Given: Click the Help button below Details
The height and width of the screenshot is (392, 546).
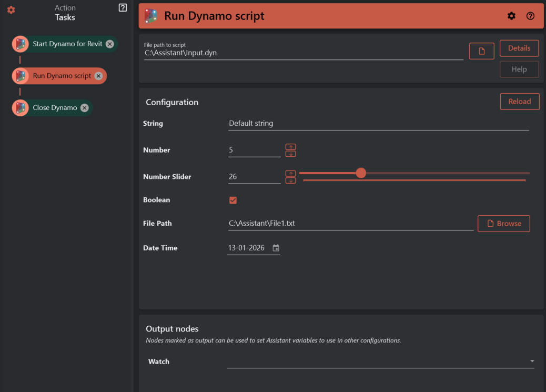Looking at the screenshot, I should tap(519, 69).
